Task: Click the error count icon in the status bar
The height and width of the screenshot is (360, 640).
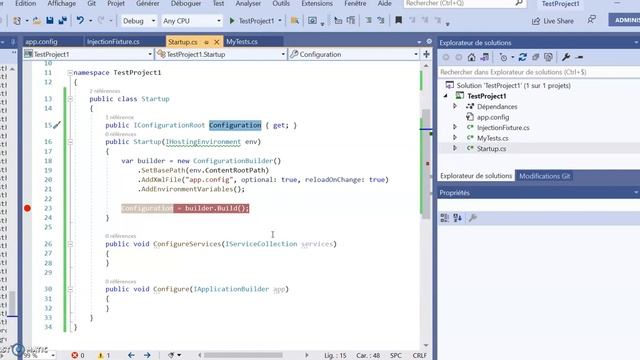Action: [x=75, y=356]
